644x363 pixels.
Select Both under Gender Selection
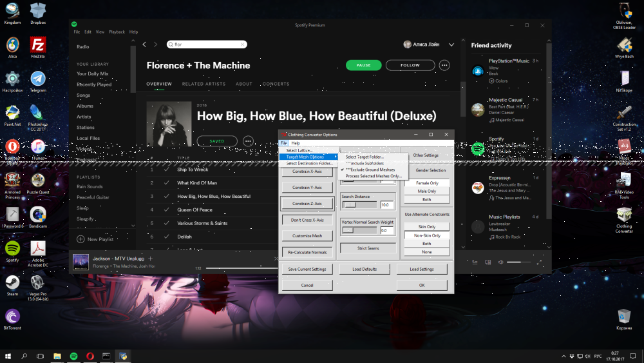point(427,199)
